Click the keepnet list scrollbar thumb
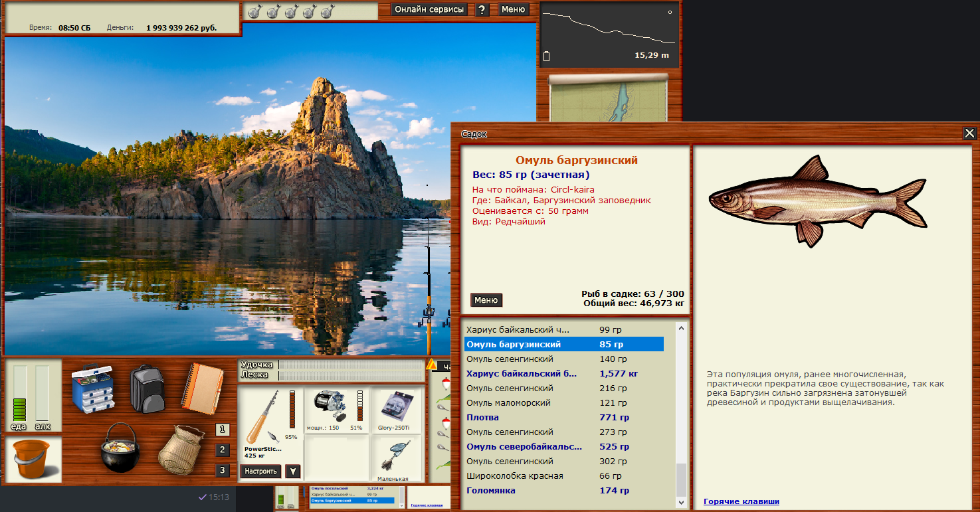 click(681, 479)
